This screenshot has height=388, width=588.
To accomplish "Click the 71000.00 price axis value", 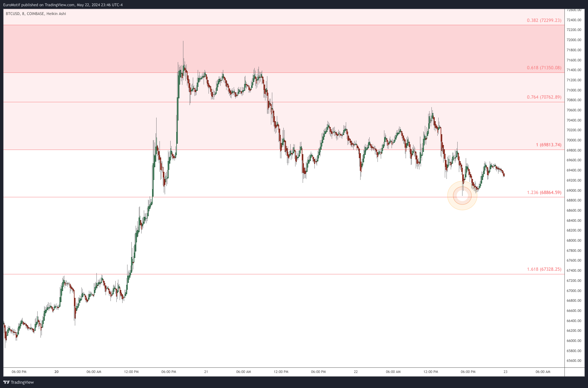I will (x=574, y=90).
